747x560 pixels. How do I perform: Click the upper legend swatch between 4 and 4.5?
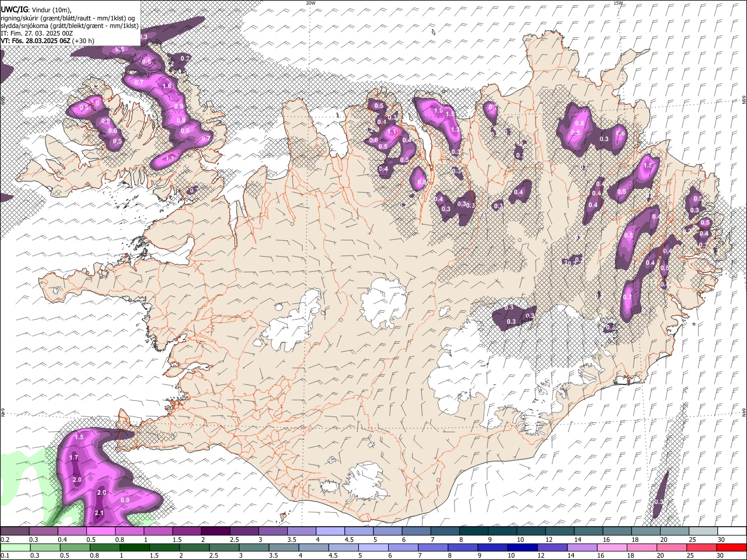click(330, 531)
